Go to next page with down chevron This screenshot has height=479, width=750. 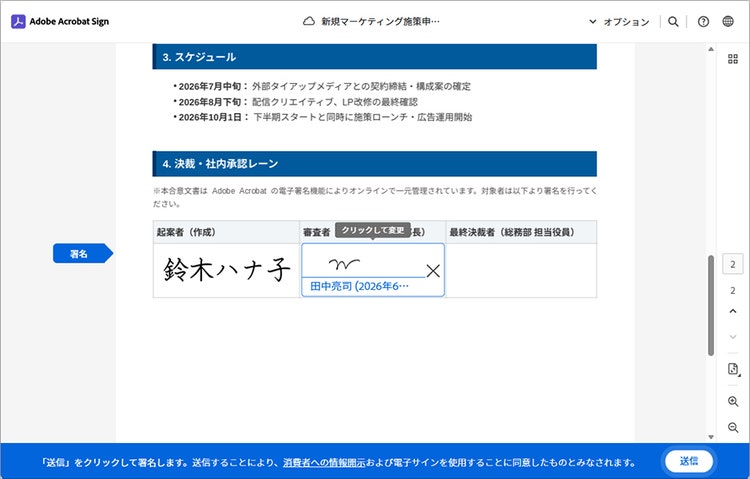pos(733,337)
